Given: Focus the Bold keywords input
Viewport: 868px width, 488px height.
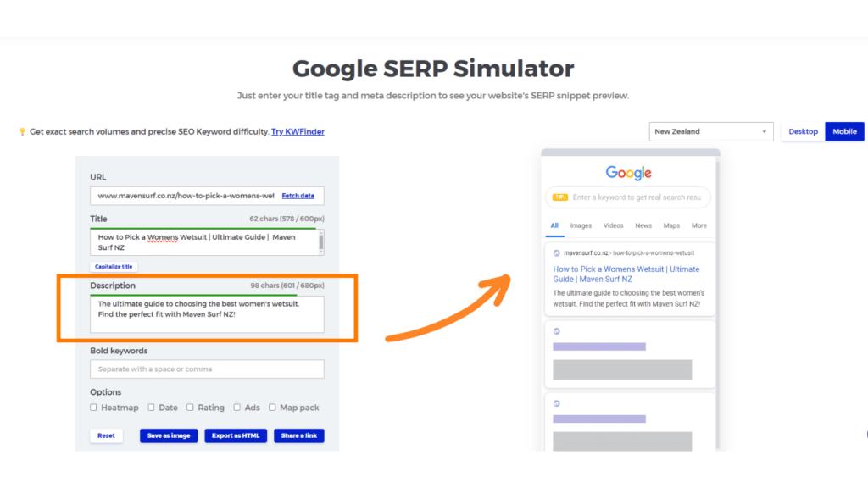Looking at the screenshot, I should click(x=207, y=369).
